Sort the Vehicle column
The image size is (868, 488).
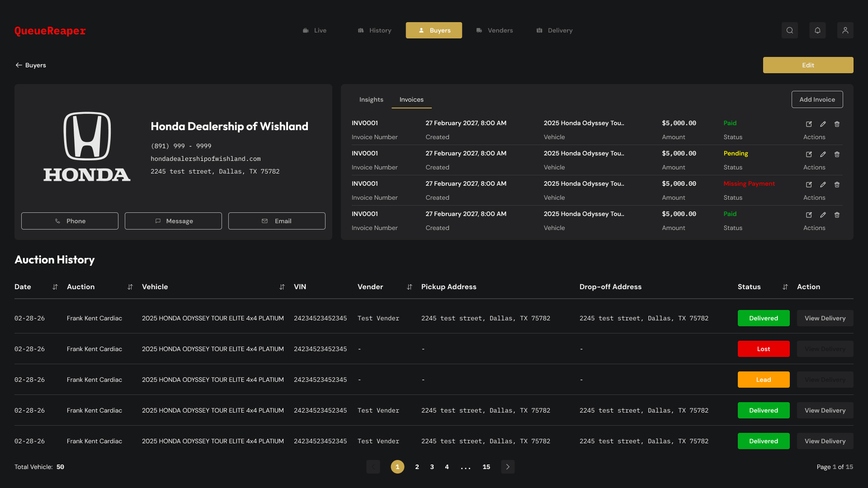(x=282, y=287)
